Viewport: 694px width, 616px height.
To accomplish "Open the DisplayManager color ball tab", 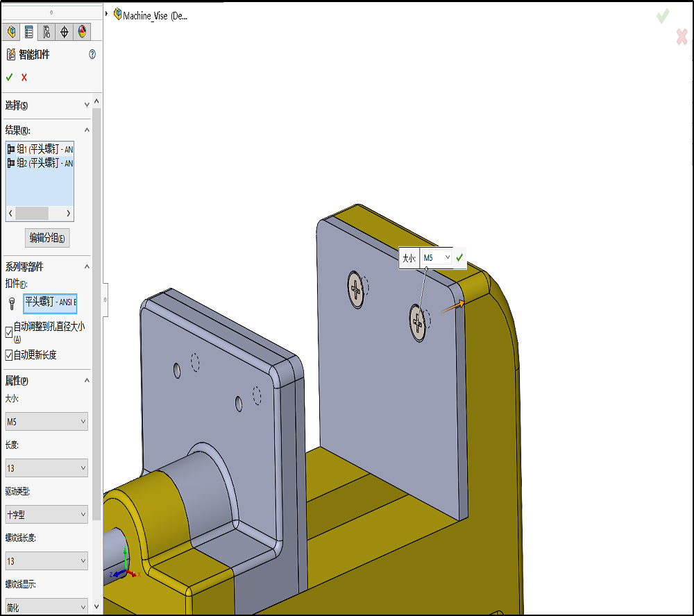I will point(82,31).
